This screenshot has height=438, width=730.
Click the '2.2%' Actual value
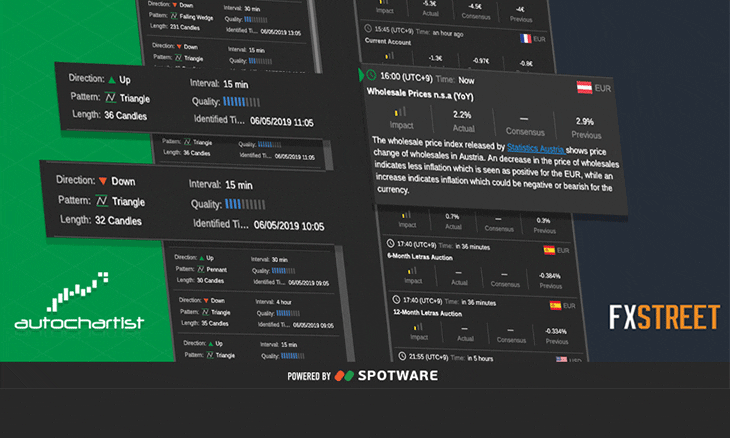pos(462,115)
